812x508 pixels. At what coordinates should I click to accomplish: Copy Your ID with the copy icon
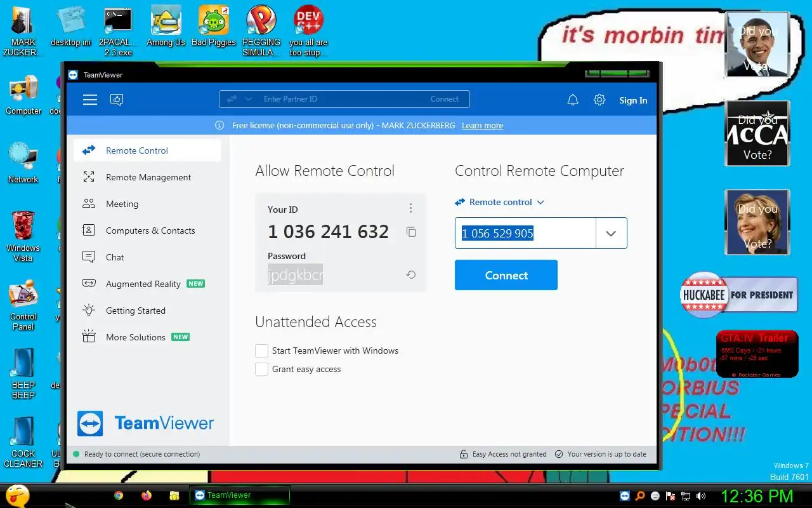click(411, 232)
